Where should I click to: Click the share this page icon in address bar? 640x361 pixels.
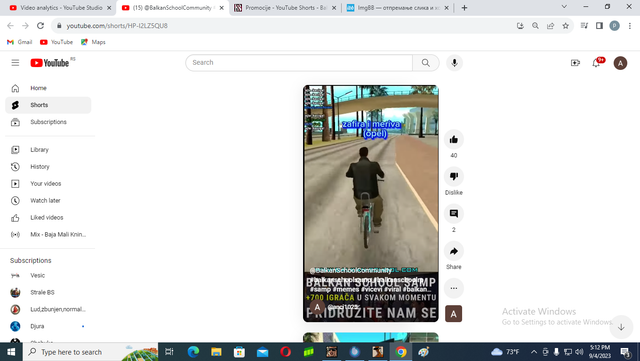coord(551,26)
